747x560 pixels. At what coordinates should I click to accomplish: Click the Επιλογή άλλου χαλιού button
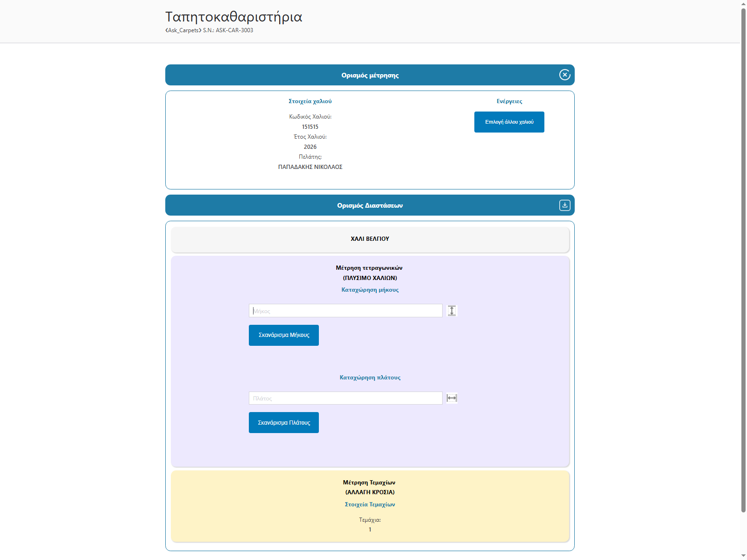[x=509, y=122]
